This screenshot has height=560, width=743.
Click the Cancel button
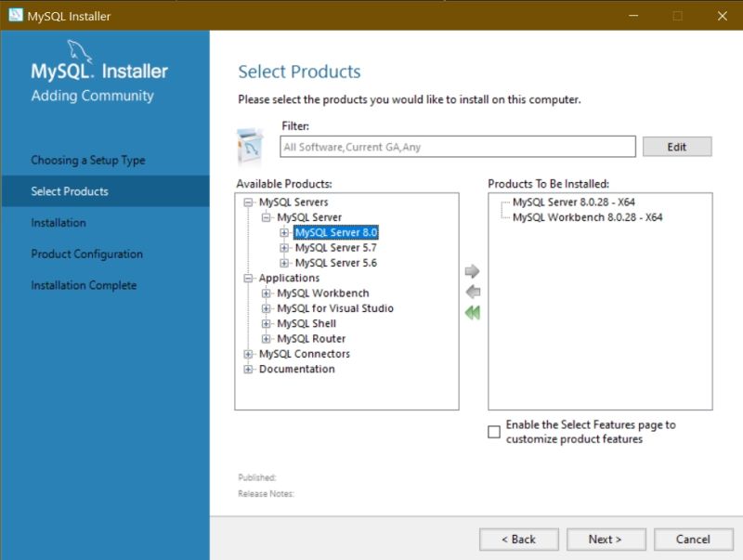click(x=693, y=540)
